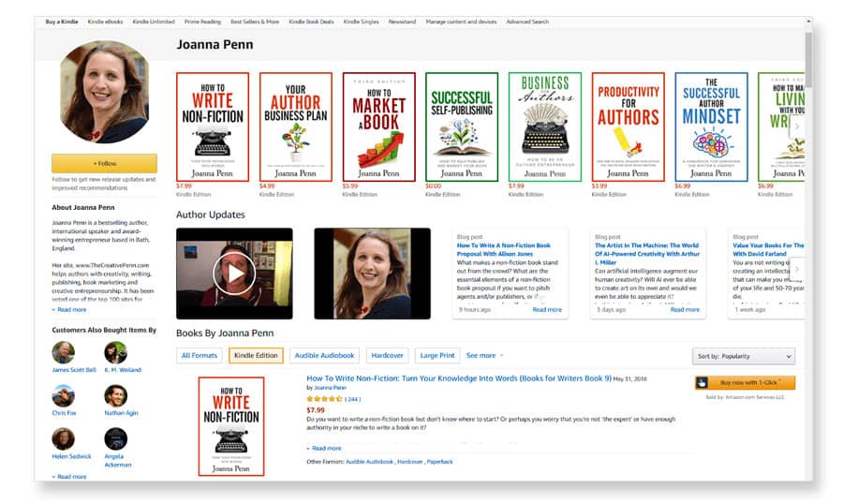Select the Kindle Edition filter
Image resolution: width=843 pixels, height=504 pixels.
(x=256, y=356)
